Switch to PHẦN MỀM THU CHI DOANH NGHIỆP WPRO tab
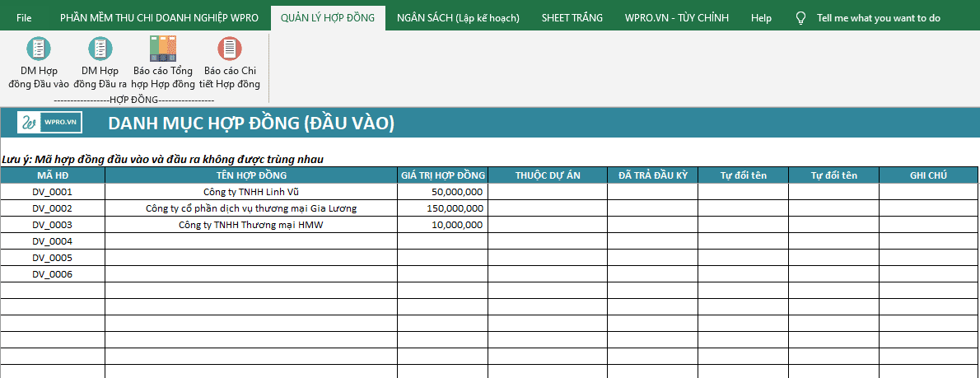This screenshot has height=378, width=980. (160, 17)
